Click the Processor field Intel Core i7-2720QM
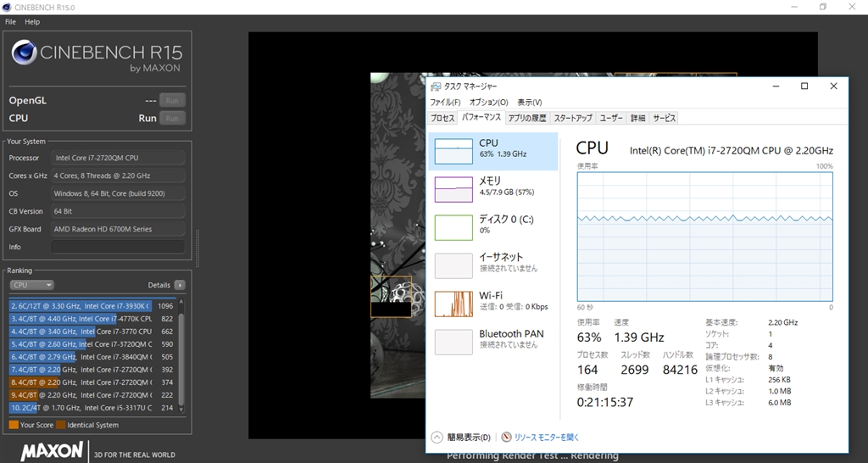 point(118,158)
